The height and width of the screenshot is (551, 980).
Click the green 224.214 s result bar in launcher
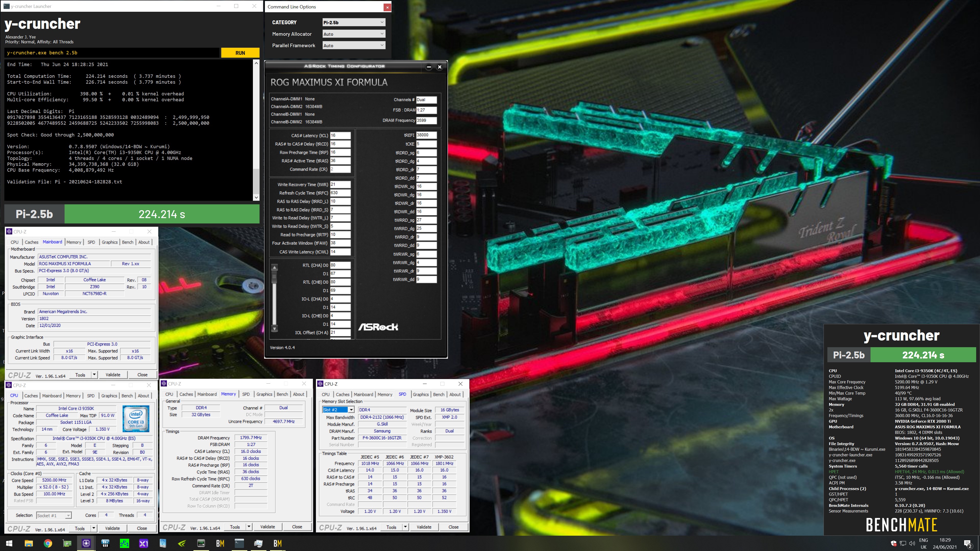coord(162,214)
